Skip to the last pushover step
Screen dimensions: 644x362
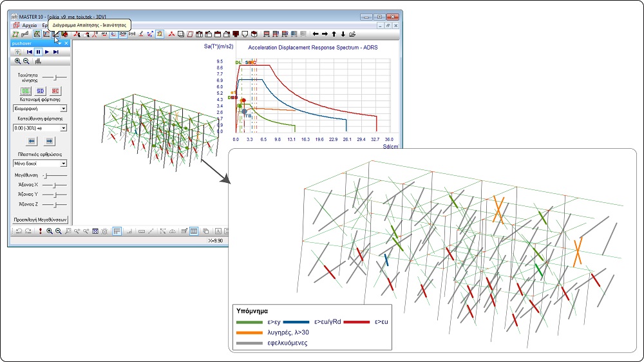(57, 52)
